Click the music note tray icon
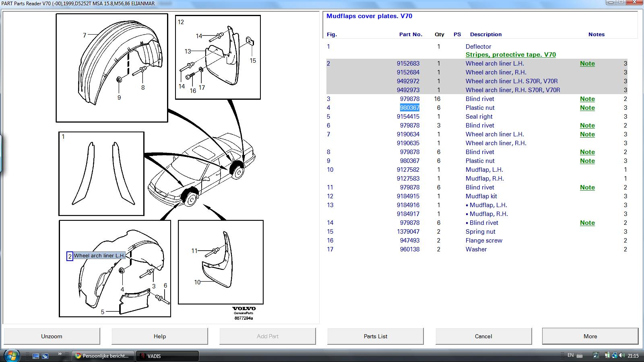 [596, 356]
